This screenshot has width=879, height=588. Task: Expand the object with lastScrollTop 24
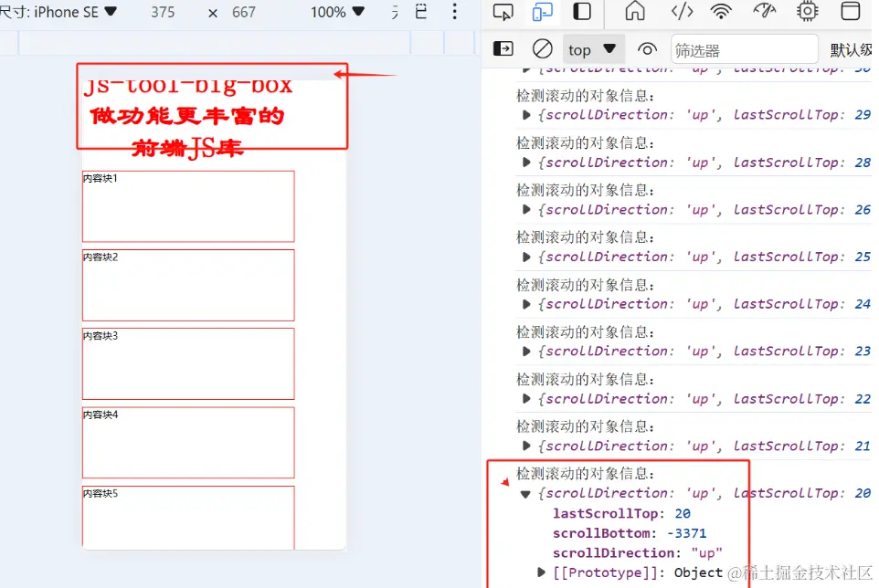pyautogui.click(x=525, y=304)
